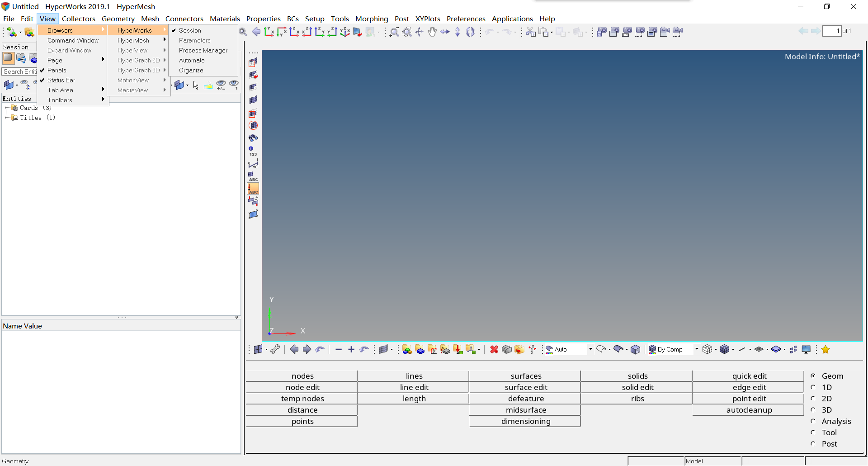Open the Preferences menu
Viewport: 868px width, 466px height.
coord(466,19)
